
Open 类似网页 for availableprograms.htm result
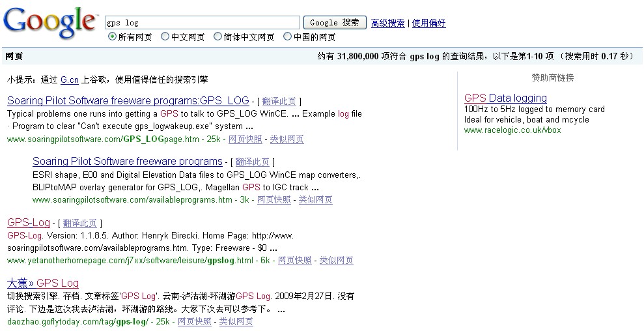pos(315,200)
